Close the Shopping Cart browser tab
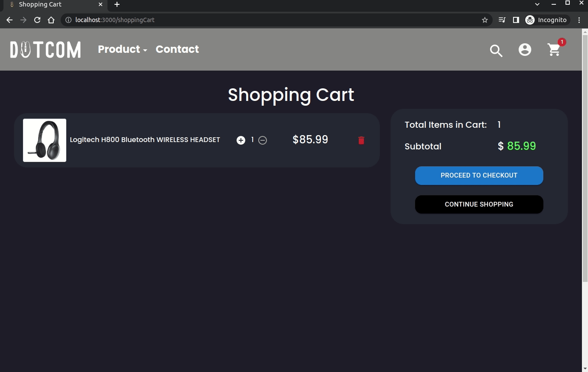 coord(101,4)
